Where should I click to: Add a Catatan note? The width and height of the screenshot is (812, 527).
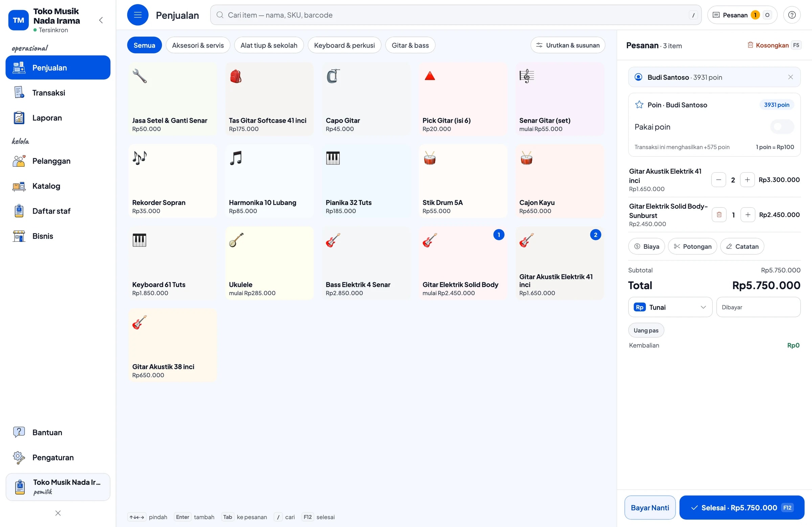point(742,246)
